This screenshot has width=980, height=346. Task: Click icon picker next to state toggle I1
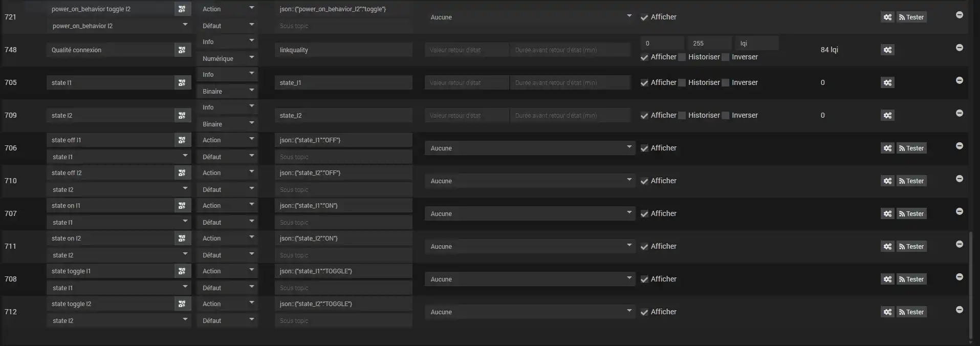(182, 271)
